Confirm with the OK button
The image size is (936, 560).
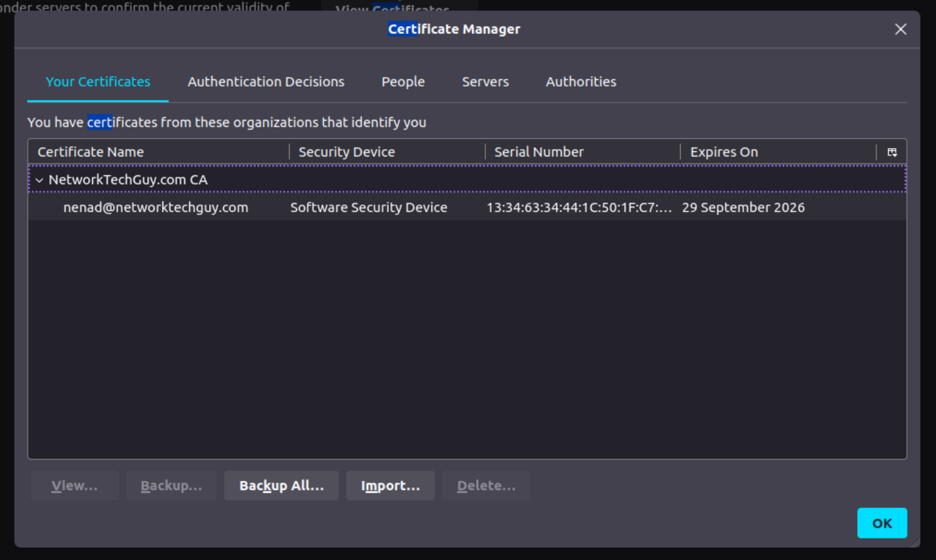click(882, 523)
